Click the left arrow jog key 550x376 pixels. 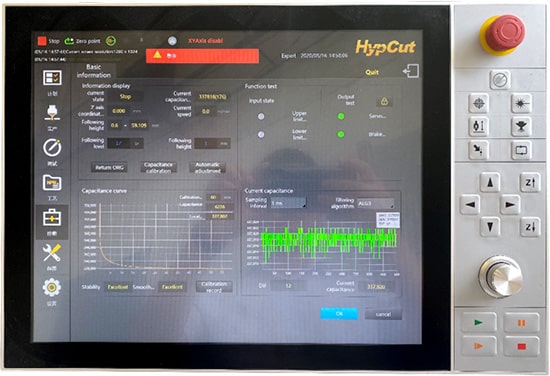(470, 204)
